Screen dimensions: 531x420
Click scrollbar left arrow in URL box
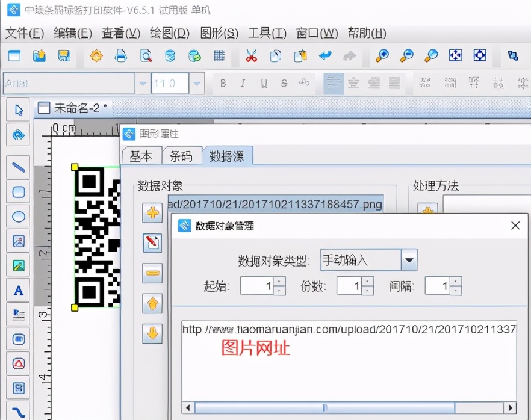[188, 407]
